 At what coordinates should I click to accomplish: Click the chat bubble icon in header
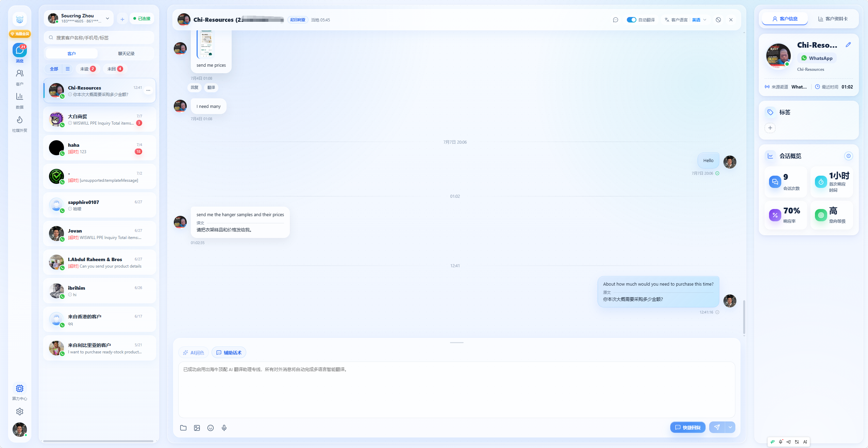coord(616,20)
